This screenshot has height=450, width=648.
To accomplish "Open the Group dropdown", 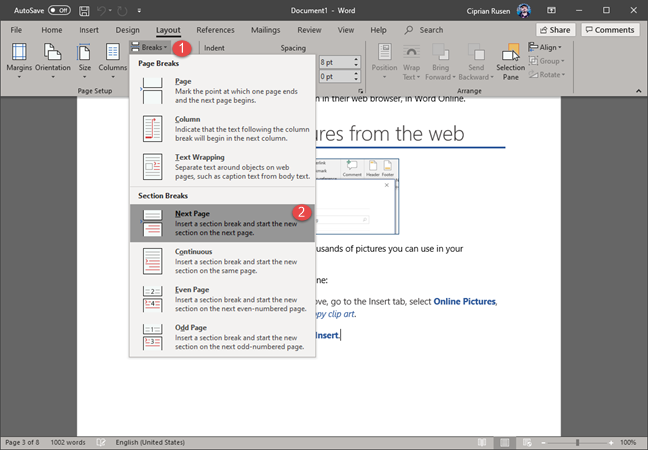I will pos(546,61).
